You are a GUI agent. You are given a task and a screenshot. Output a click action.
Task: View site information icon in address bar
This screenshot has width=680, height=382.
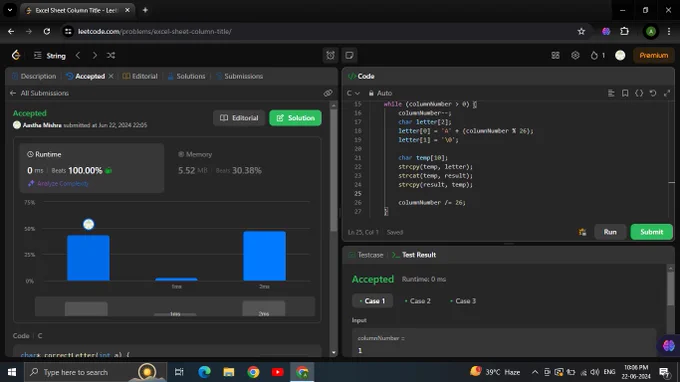coord(68,31)
